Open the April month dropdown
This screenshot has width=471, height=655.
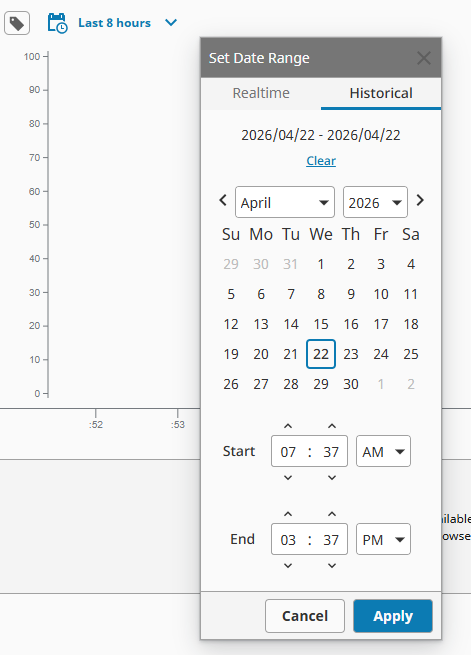tap(285, 202)
